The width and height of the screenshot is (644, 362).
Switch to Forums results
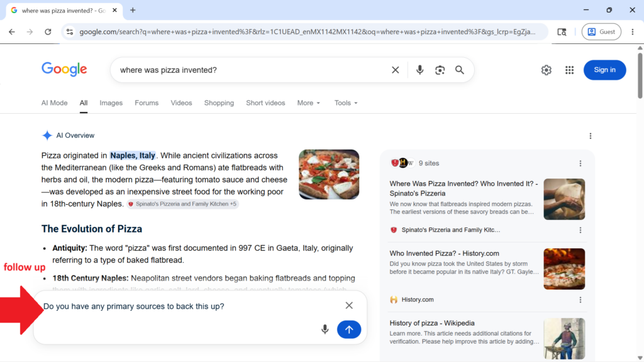click(x=147, y=103)
